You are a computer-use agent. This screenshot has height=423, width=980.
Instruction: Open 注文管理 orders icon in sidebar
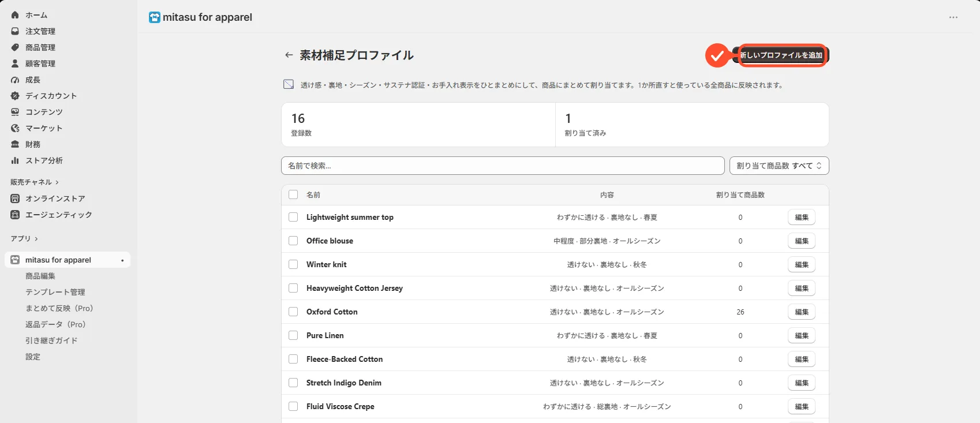(15, 31)
